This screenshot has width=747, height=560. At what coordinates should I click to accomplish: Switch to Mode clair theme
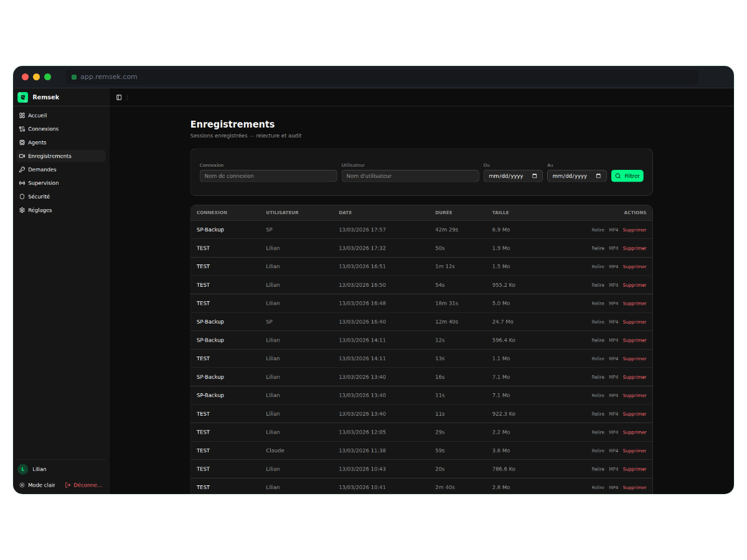point(37,485)
